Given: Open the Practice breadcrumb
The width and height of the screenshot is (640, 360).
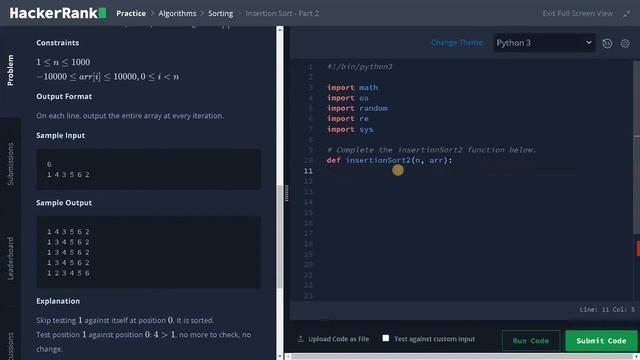Looking at the screenshot, I should (x=131, y=13).
